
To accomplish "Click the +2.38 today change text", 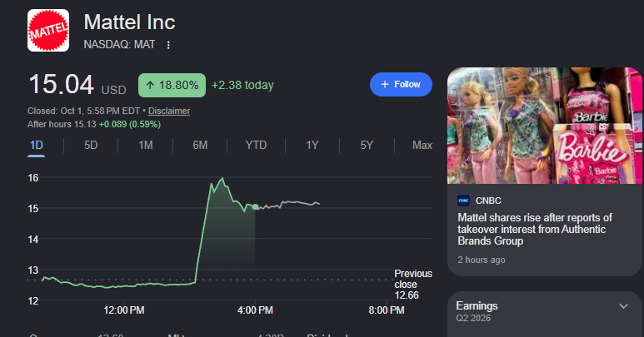I will 242,85.
